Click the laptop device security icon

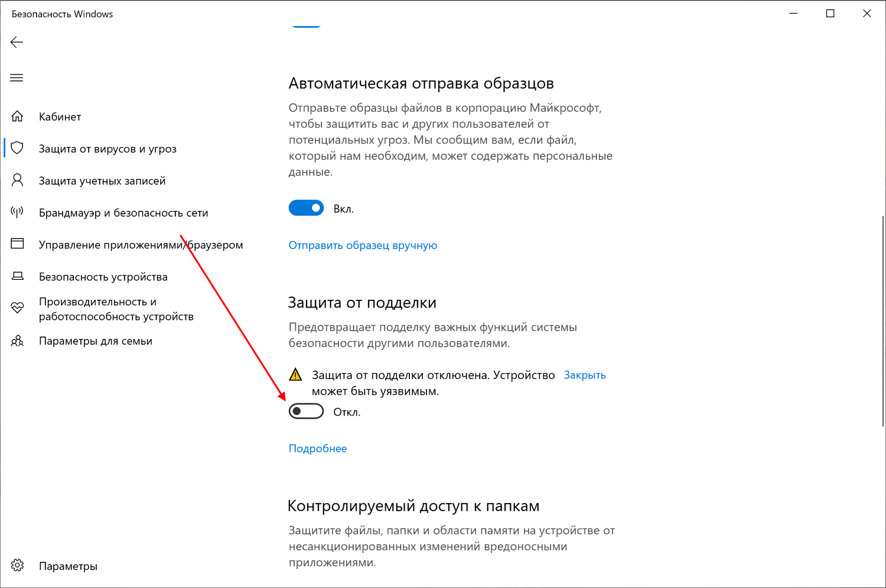[x=17, y=276]
